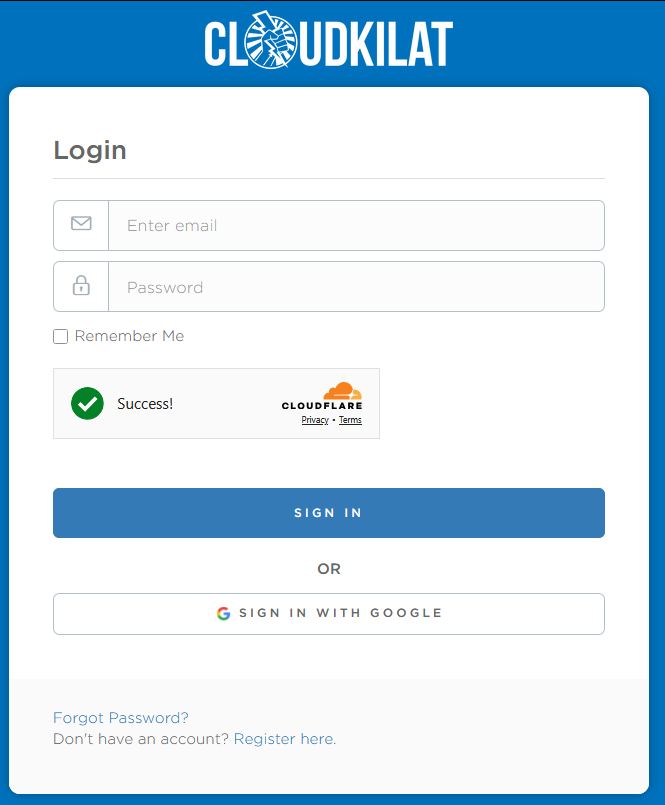Toggle Remember Me off after checking

(60, 336)
